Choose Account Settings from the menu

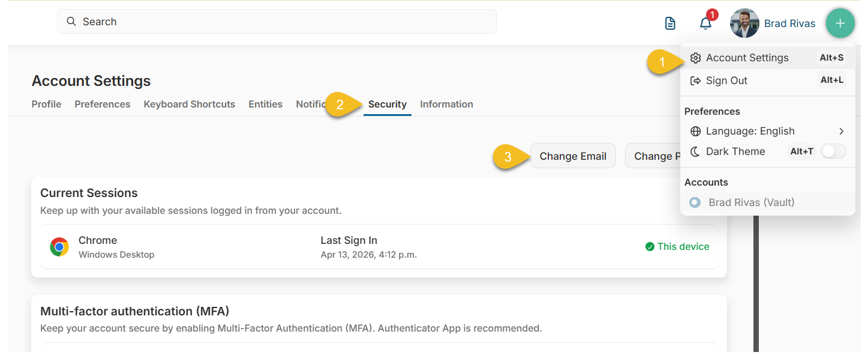pyautogui.click(x=747, y=57)
